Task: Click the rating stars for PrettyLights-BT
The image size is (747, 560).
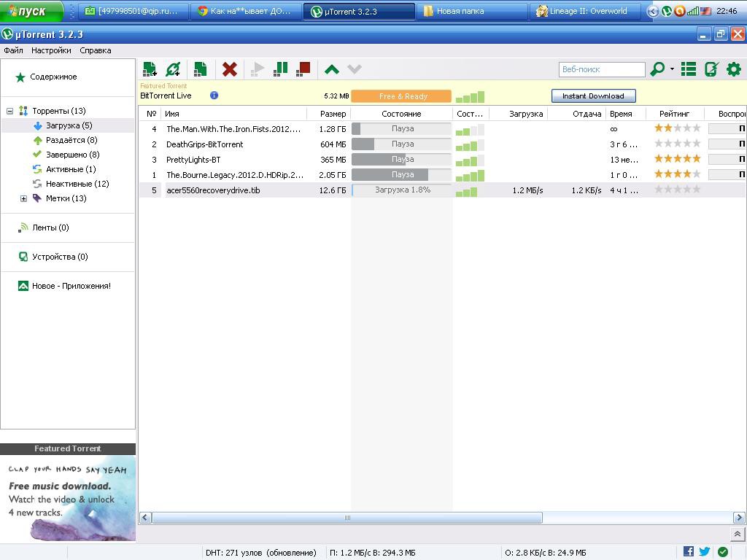Action: point(677,158)
